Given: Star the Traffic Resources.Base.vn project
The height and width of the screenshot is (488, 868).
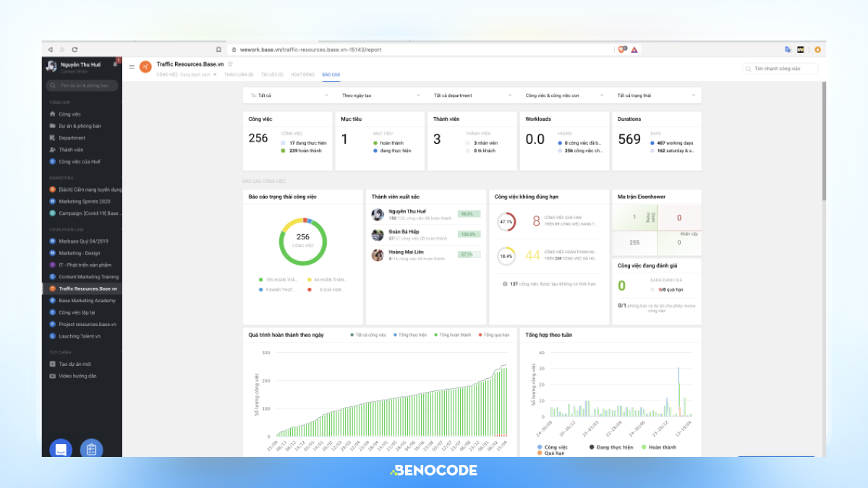Looking at the screenshot, I should coord(230,64).
